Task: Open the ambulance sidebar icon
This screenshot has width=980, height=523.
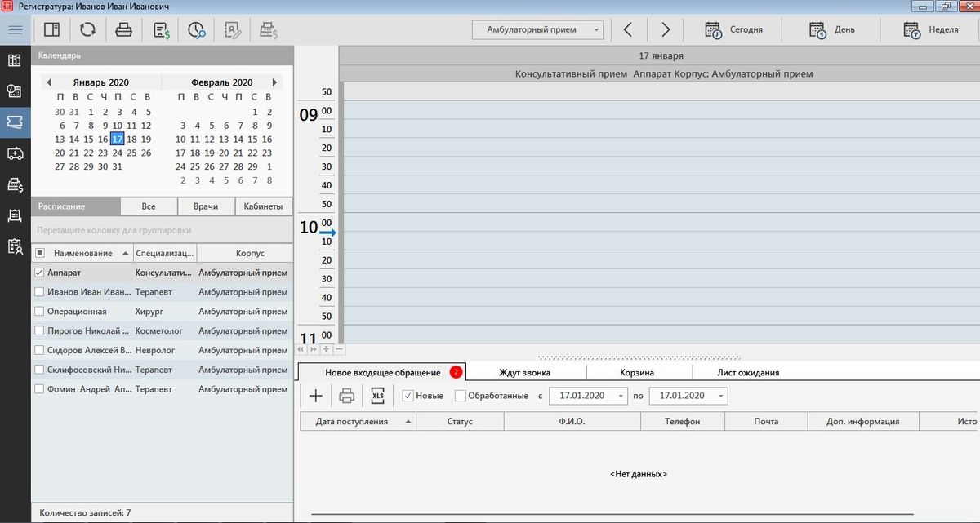Action: pos(14,153)
